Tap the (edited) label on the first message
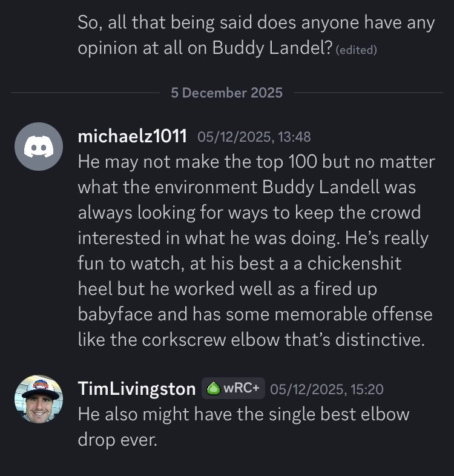Screen dimensions: 454x476 pos(356,50)
